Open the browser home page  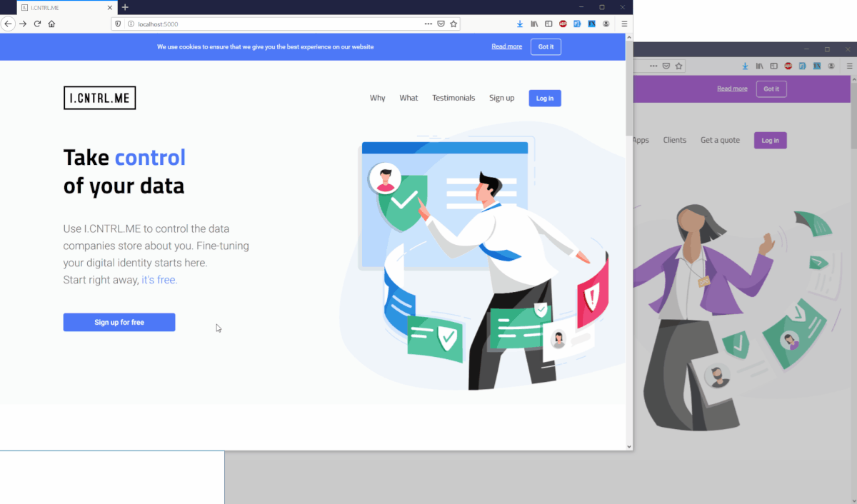pyautogui.click(x=51, y=24)
